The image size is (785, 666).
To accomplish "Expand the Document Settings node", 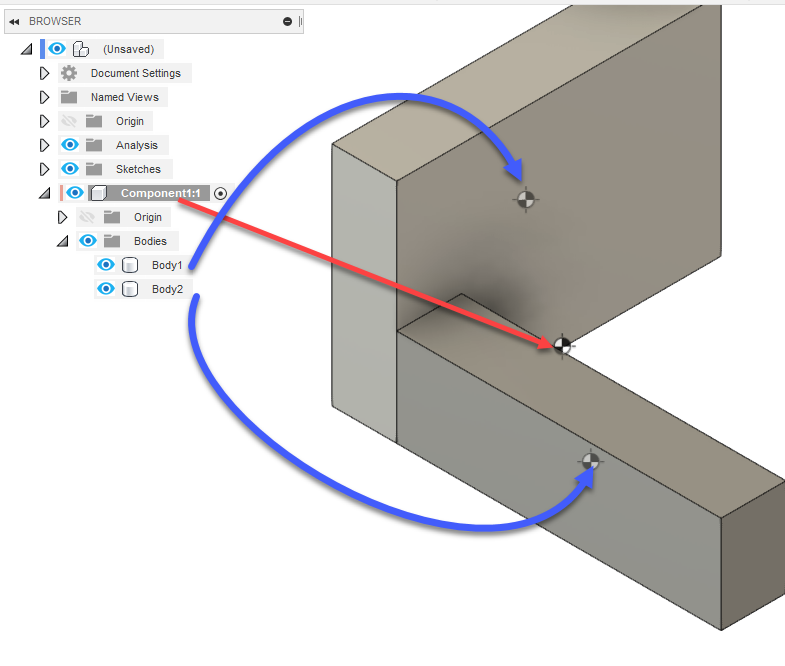I will [45, 73].
